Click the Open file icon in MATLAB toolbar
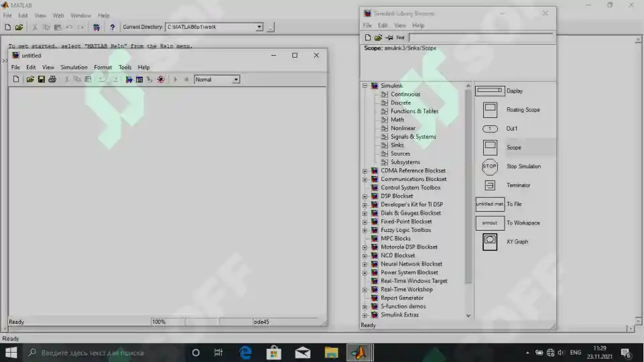This screenshot has width=644, height=362. (19, 27)
